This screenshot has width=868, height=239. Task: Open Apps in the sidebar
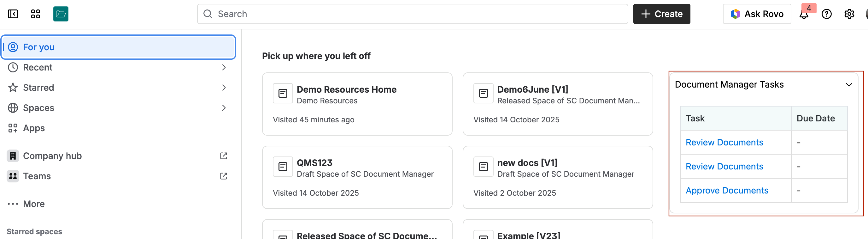pos(34,128)
